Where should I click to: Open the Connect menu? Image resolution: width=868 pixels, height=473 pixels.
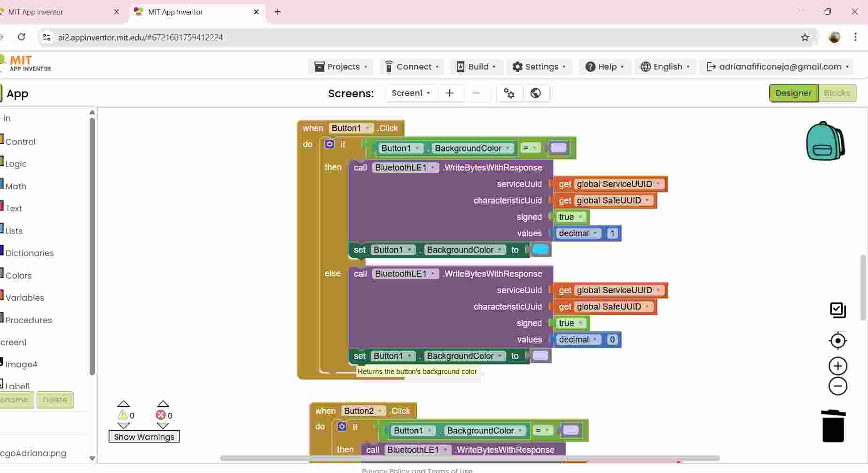coord(412,67)
